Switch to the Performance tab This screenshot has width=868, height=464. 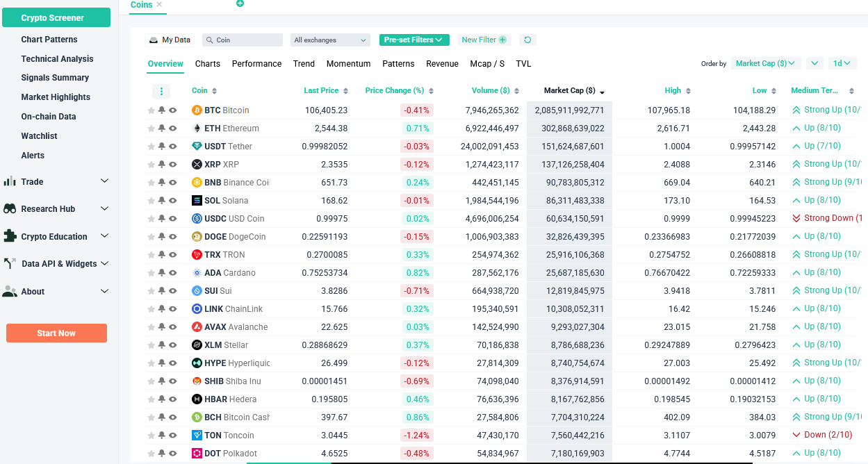[x=256, y=64]
